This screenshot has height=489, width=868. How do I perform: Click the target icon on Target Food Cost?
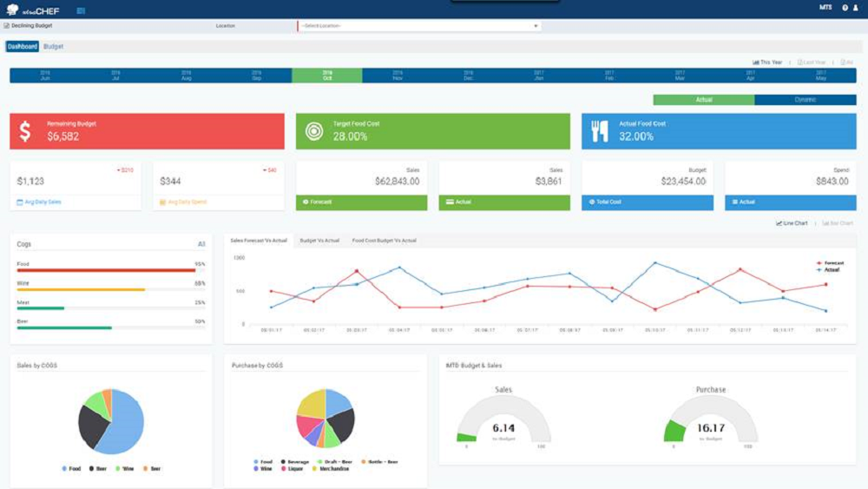pyautogui.click(x=314, y=131)
